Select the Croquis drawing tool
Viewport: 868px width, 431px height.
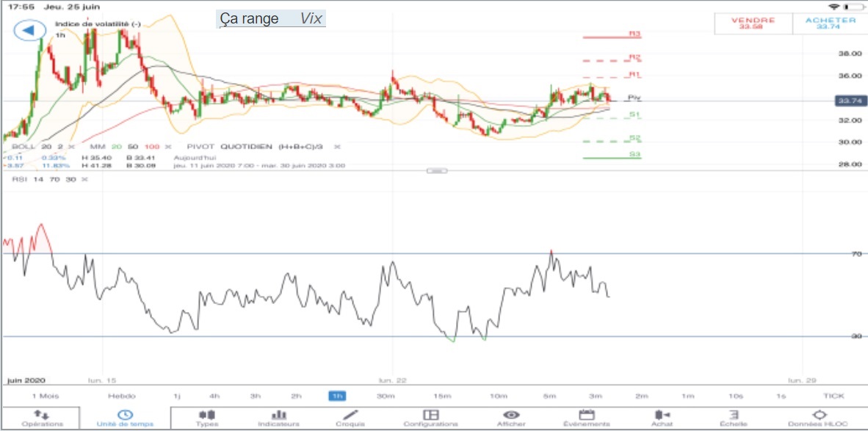(x=350, y=419)
